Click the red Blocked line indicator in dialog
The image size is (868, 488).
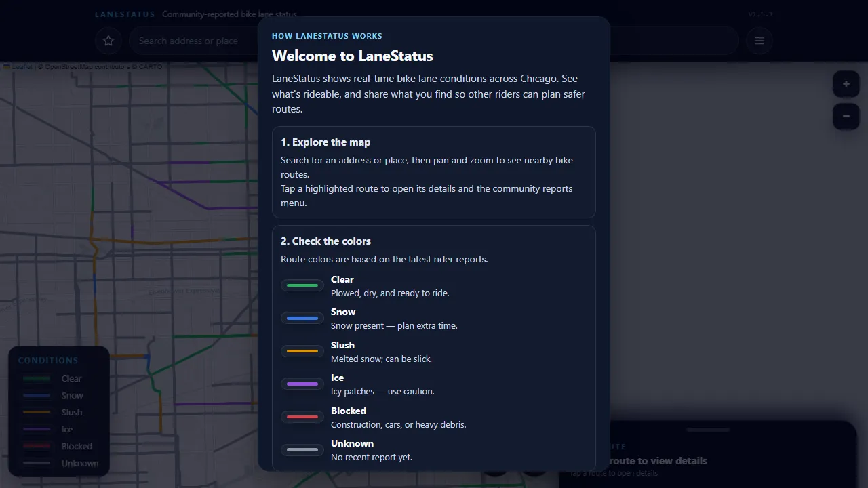(302, 416)
